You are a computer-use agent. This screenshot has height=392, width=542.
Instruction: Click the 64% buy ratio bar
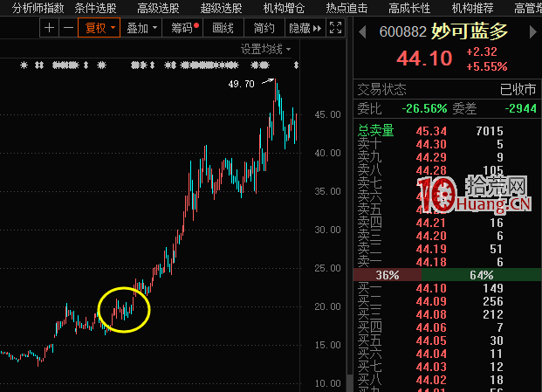click(x=481, y=275)
